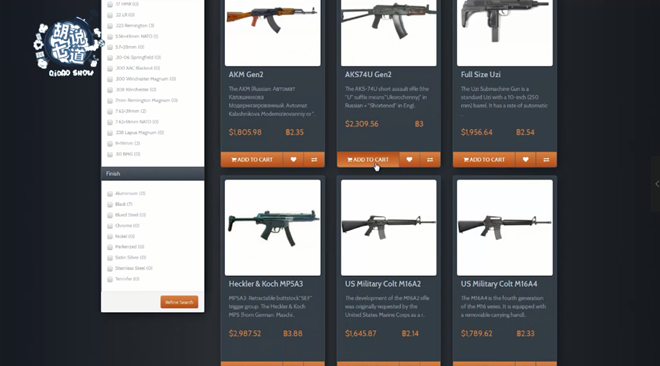Open the US Military Colt M16A4 title link
This screenshot has width=660, height=366.
pyautogui.click(x=499, y=284)
